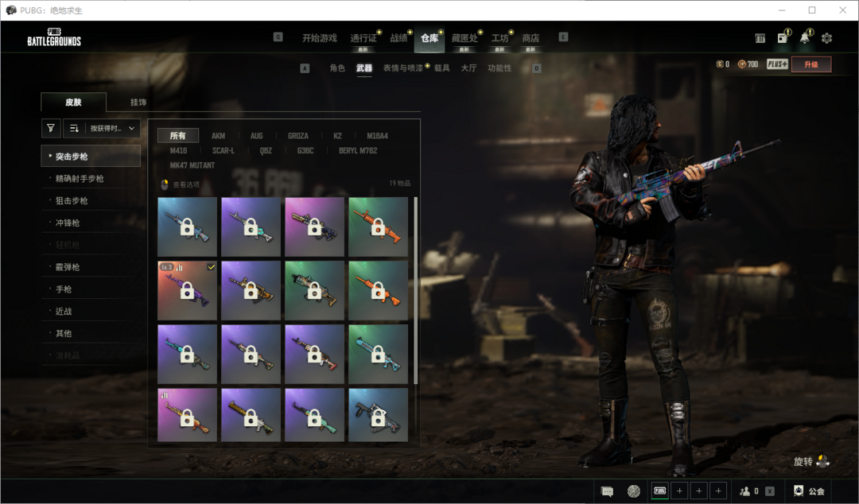Image resolution: width=859 pixels, height=504 pixels.
Task: Open the settings gear icon
Action: pos(826,38)
